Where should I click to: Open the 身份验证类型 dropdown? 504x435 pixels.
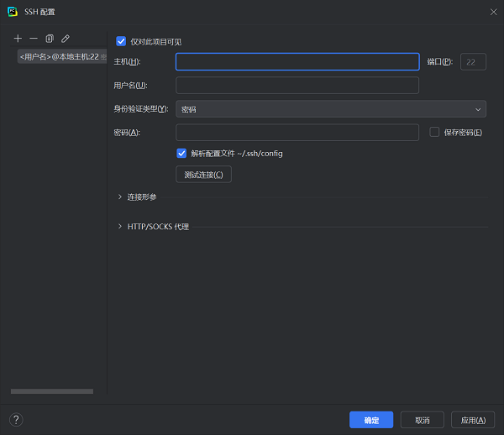(x=330, y=109)
